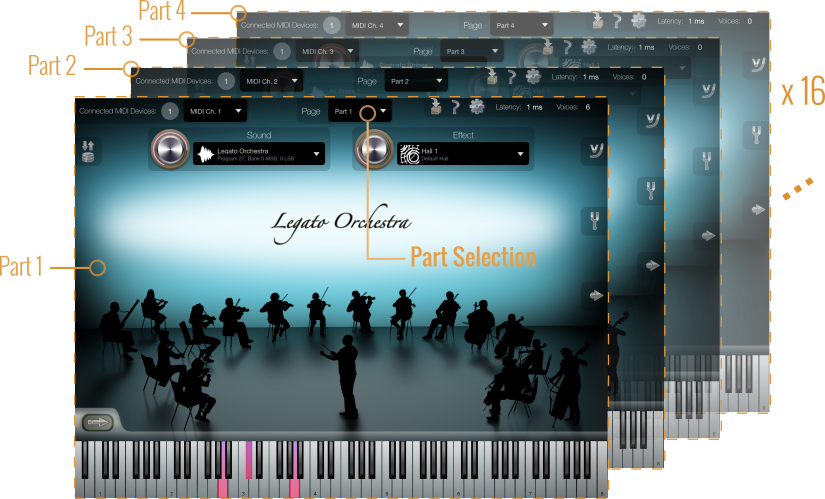This screenshot has height=499, width=825.
Task: Open settings gear in Part 3 window
Action: tap(589, 47)
